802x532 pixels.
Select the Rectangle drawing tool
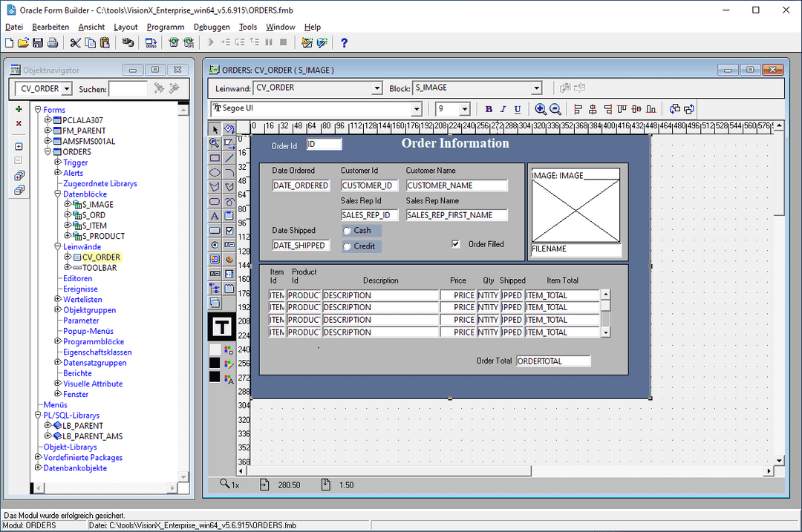[214, 157]
